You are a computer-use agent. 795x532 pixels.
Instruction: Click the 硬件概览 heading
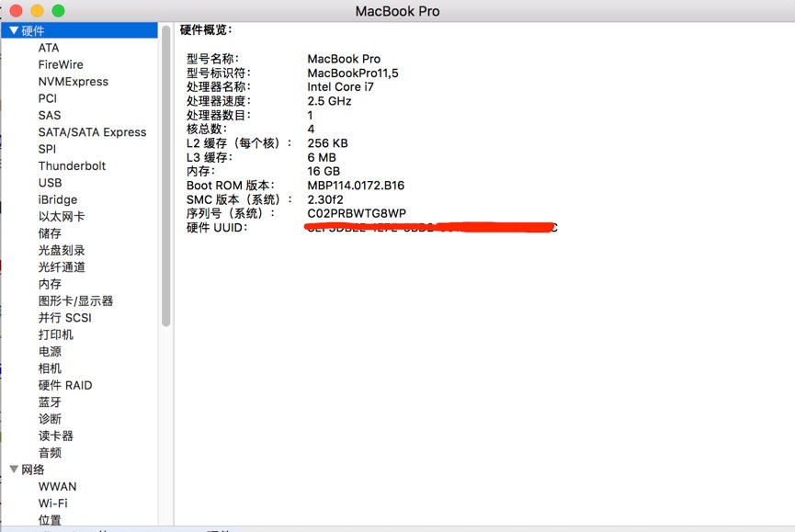point(206,30)
